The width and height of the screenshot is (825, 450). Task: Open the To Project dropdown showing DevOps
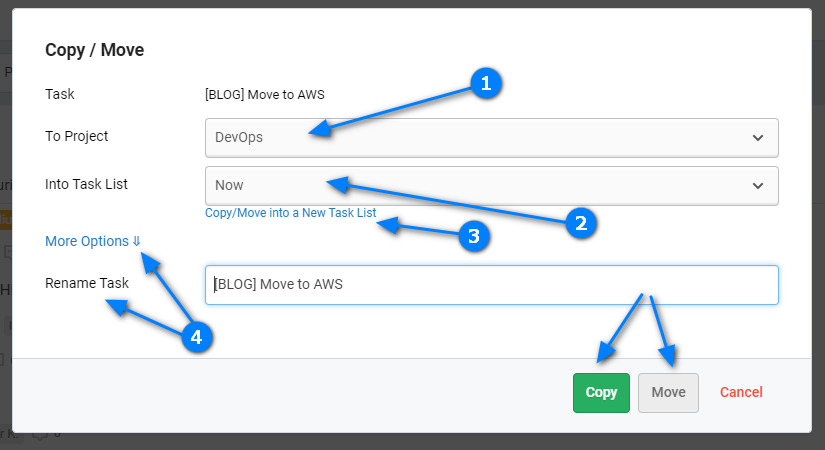(491, 138)
